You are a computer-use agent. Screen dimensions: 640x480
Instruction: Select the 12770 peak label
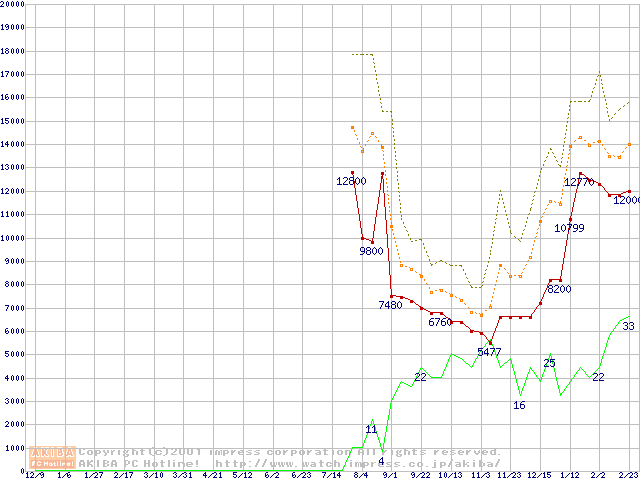click(579, 182)
